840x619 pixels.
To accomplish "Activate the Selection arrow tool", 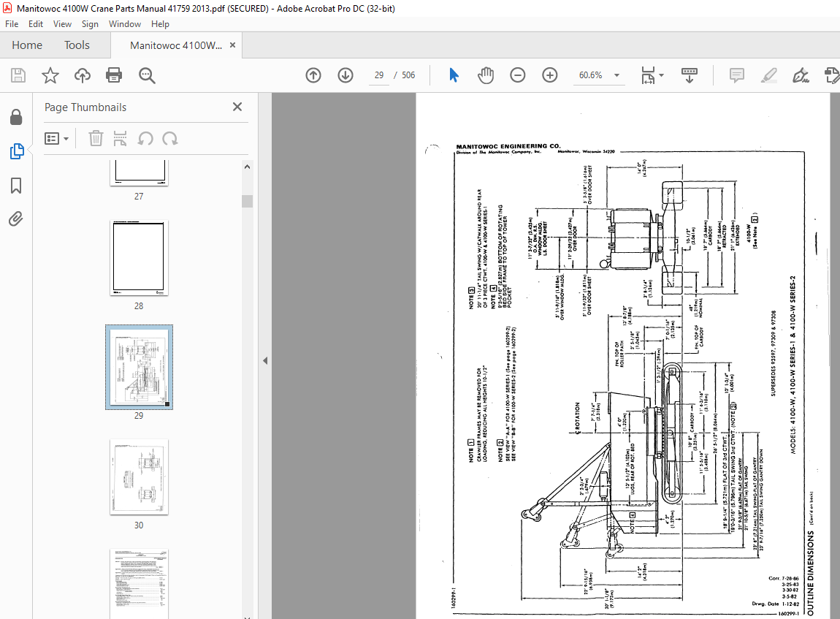I will tap(454, 75).
